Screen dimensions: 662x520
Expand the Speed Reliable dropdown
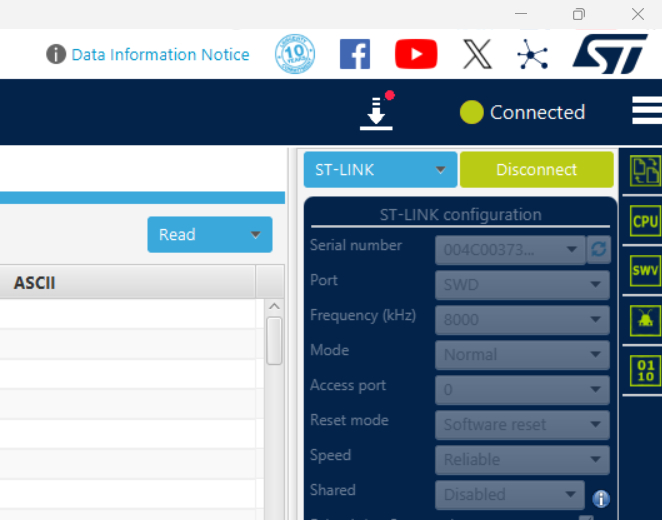(522, 460)
